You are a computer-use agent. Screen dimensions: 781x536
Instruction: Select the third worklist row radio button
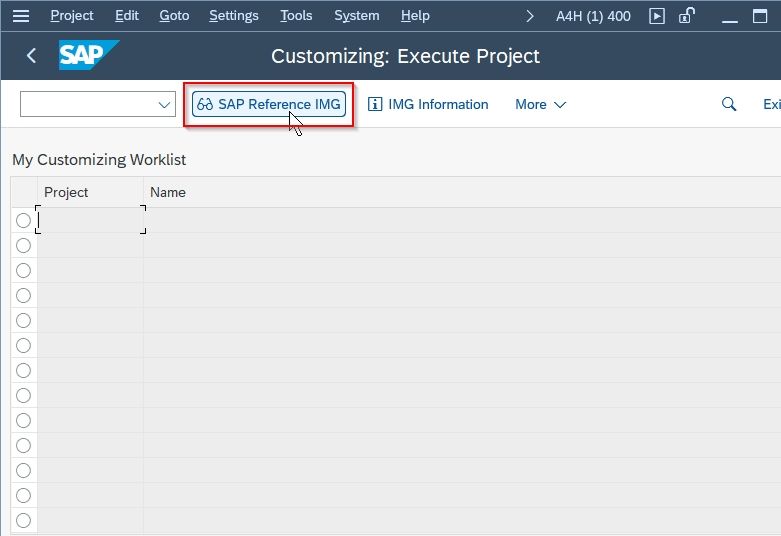coord(23,270)
